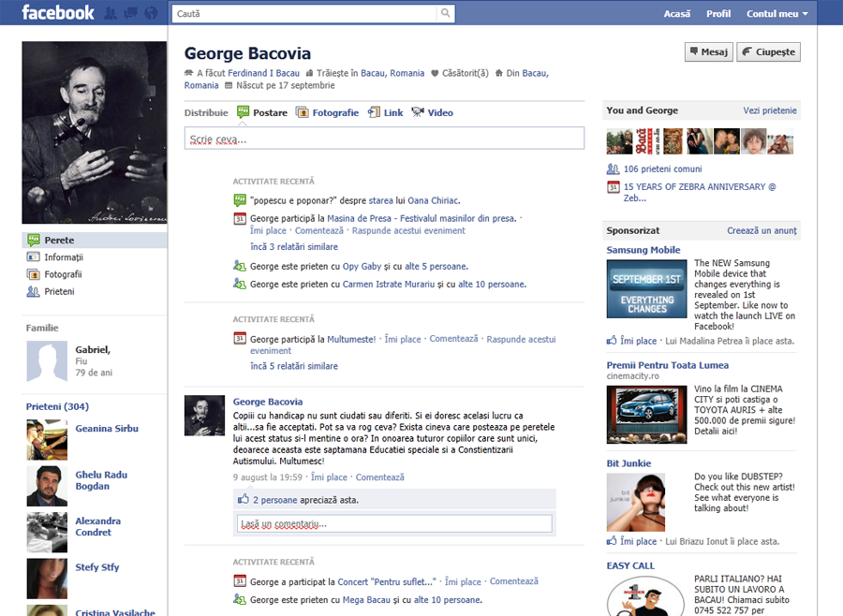843x616 pixels.
Task: Click in the Caută search field
Action: tap(304, 13)
